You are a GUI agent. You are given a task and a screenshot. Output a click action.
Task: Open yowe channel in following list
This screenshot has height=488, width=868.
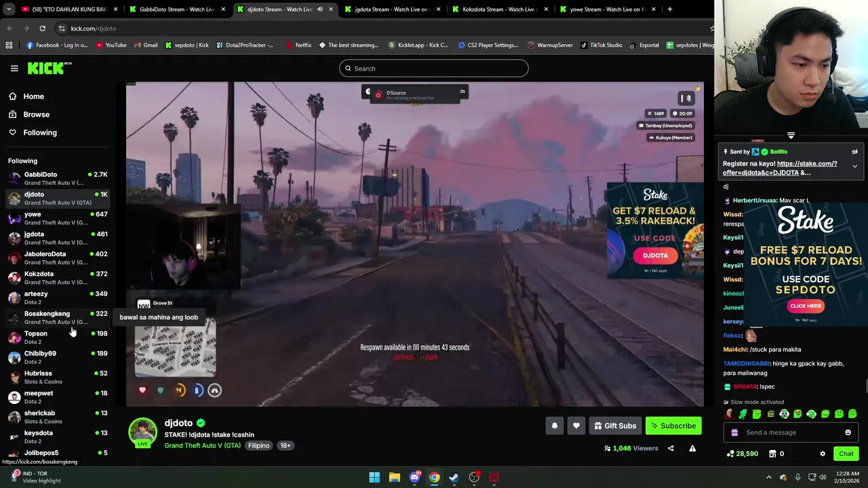point(58,218)
